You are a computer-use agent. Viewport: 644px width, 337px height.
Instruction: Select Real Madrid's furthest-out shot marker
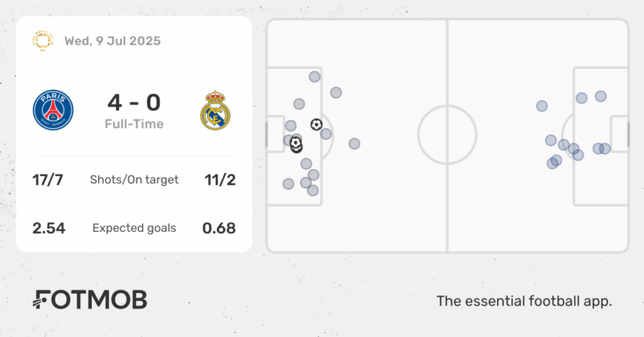pos(541,106)
